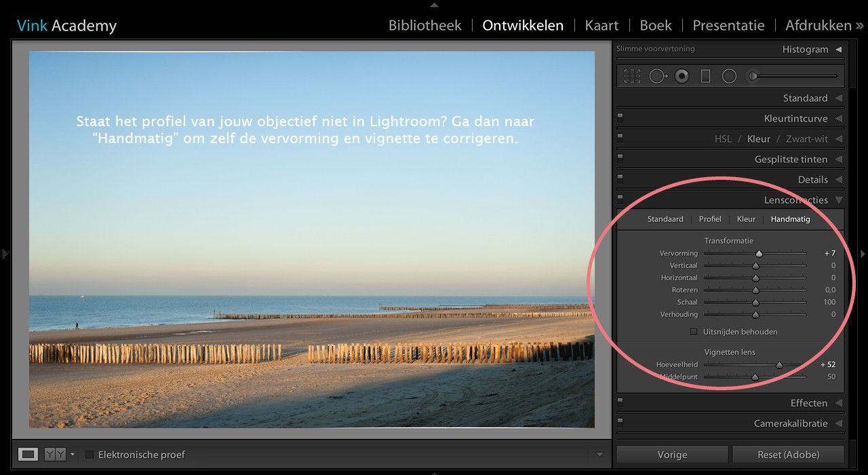Open the Radial Filter tool
868x475 pixels.
point(730,75)
